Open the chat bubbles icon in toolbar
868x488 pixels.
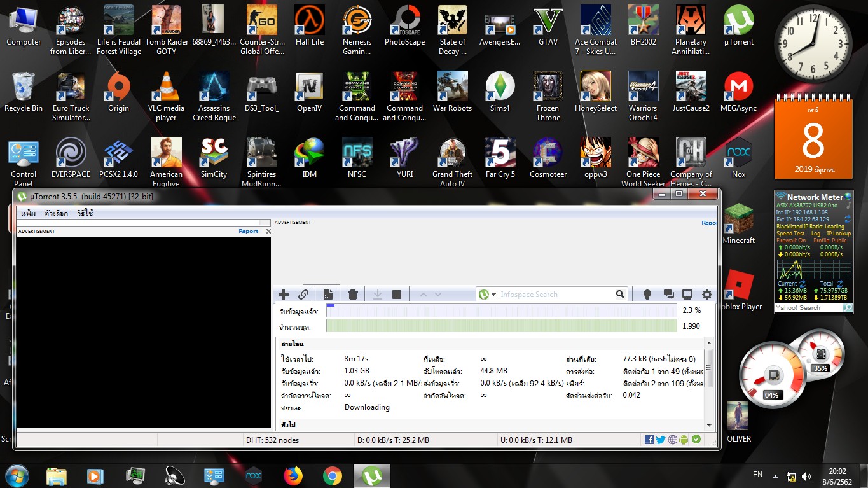click(x=668, y=295)
